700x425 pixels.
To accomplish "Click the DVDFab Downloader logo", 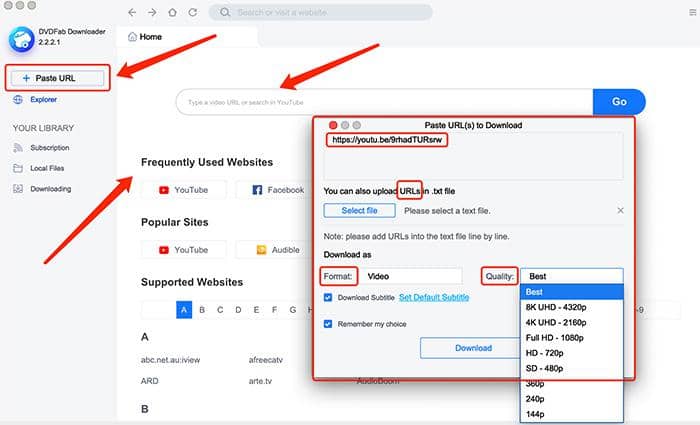I will tap(21, 39).
